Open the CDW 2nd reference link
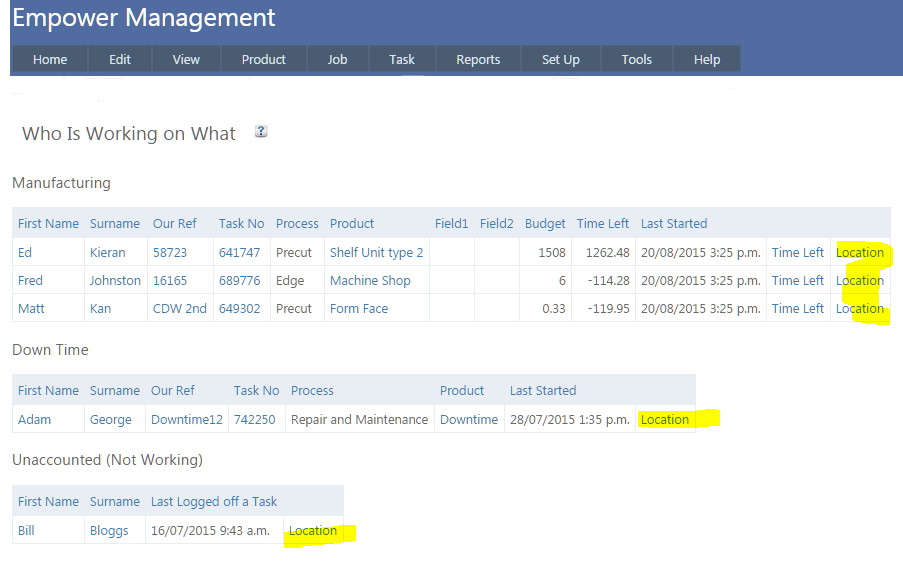903x573 pixels. pyautogui.click(x=180, y=308)
